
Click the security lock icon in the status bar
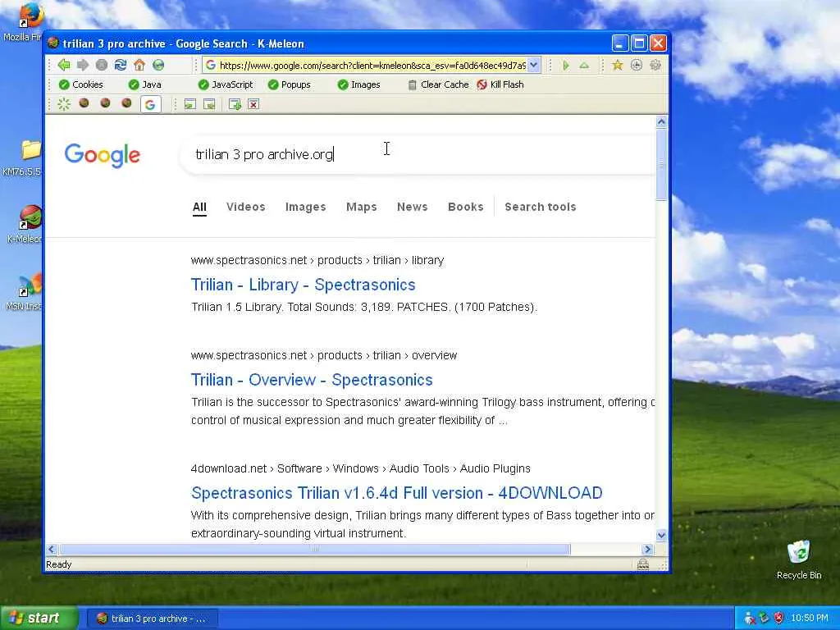click(643, 564)
